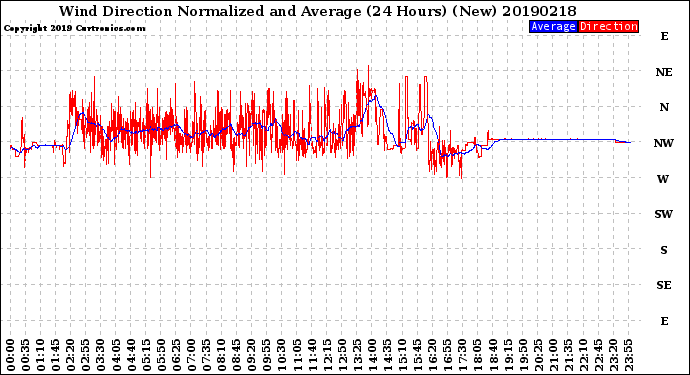Click the 05:50 time axis label
This screenshot has width=690, height=375.
tap(161, 355)
